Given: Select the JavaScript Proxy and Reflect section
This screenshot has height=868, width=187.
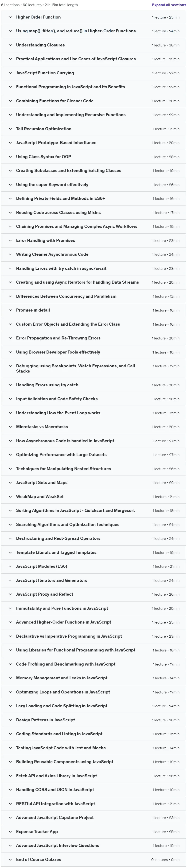Looking at the screenshot, I should pos(93,594).
